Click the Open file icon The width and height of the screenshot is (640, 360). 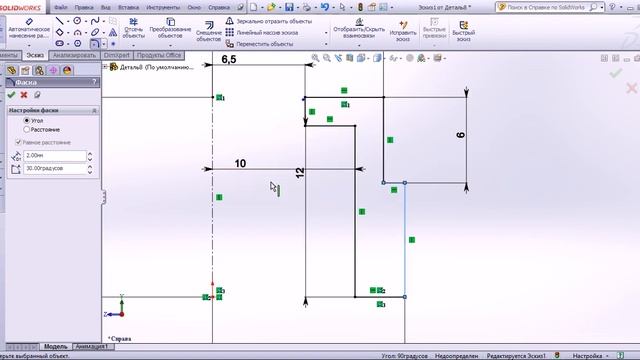point(271,7)
